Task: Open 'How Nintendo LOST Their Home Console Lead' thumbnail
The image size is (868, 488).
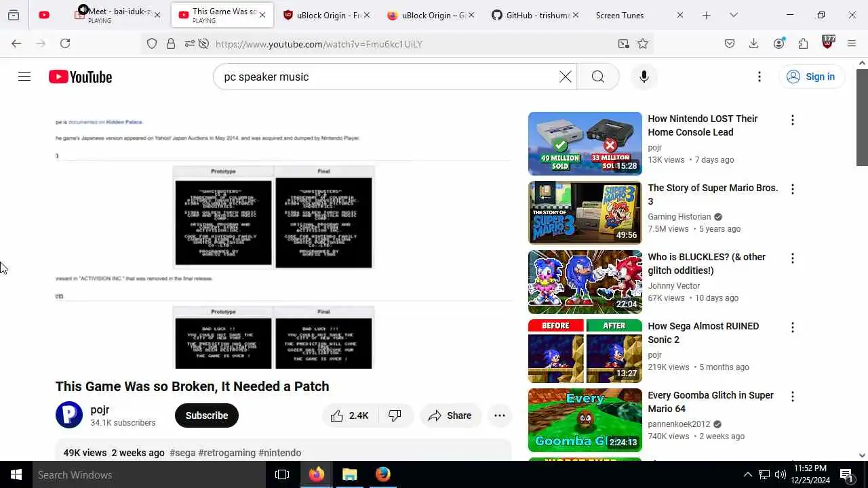Action: coord(585,144)
